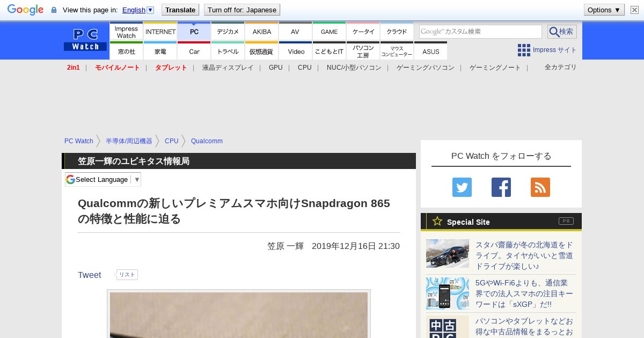The image size is (644, 338).
Task: Open the ゲーミングノート category link
Action: (x=495, y=68)
